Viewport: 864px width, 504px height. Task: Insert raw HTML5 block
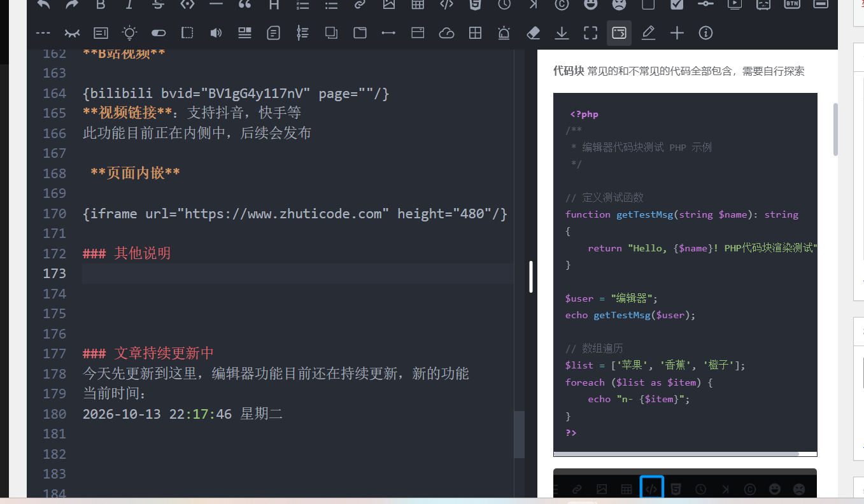pos(475,4)
